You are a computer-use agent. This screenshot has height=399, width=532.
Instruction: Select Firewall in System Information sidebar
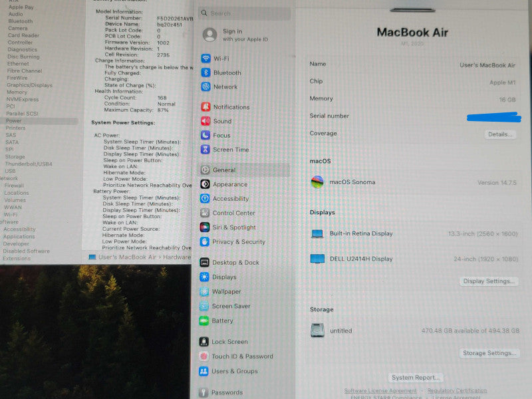pyautogui.click(x=14, y=186)
